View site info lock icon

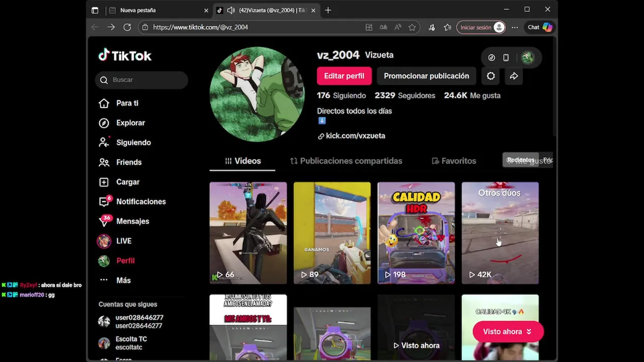point(145,27)
